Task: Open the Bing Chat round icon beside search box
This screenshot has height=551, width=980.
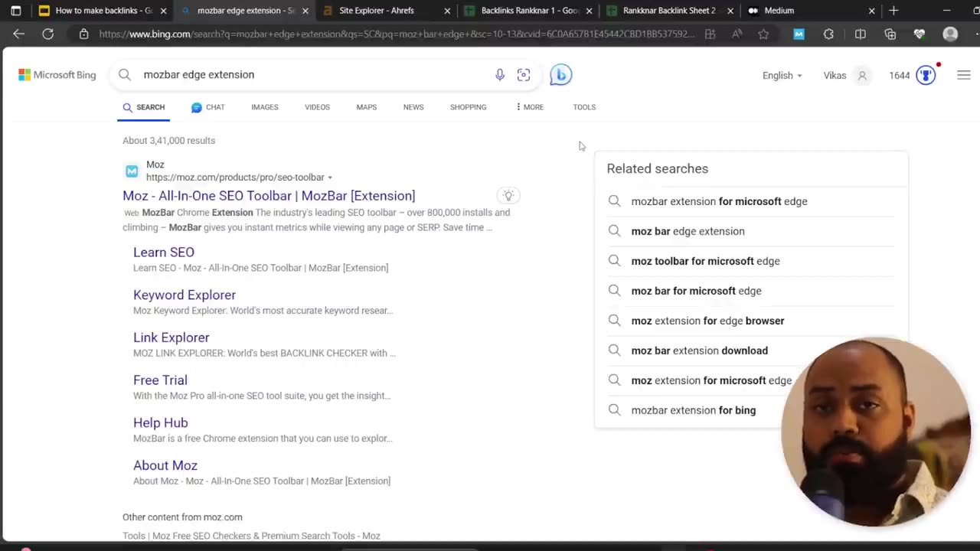Action: tap(560, 74)
